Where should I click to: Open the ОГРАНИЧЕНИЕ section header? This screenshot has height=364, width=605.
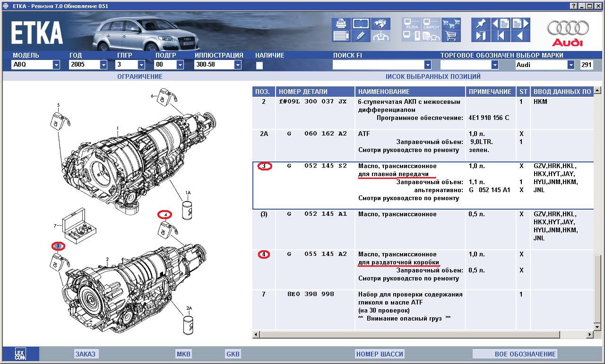click(x=139, y=76)
